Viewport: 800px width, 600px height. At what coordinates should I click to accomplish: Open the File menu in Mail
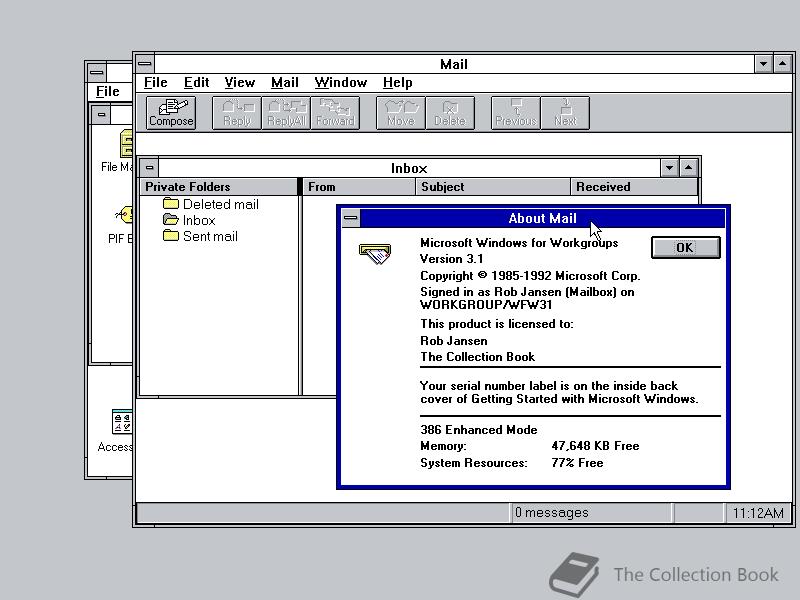tap(155, 83)
